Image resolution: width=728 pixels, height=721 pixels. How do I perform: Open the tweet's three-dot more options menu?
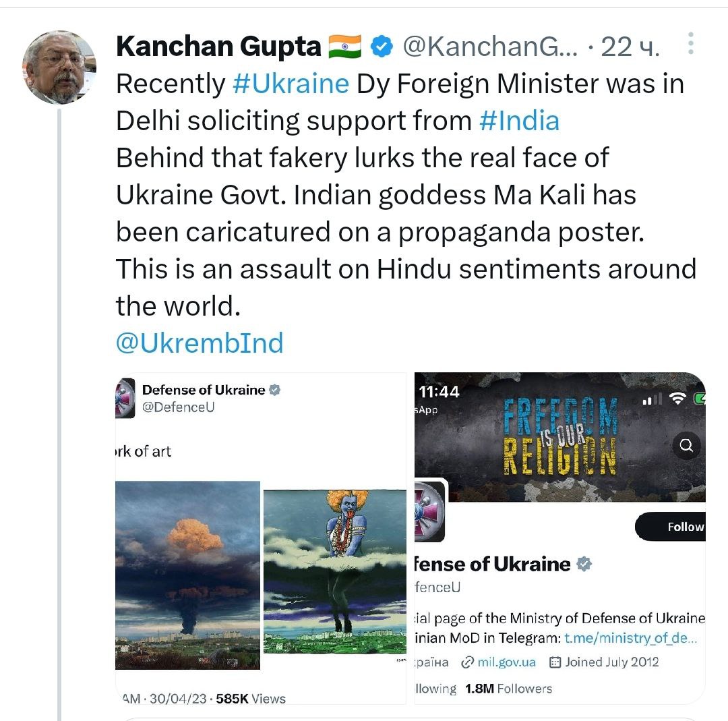690,44
